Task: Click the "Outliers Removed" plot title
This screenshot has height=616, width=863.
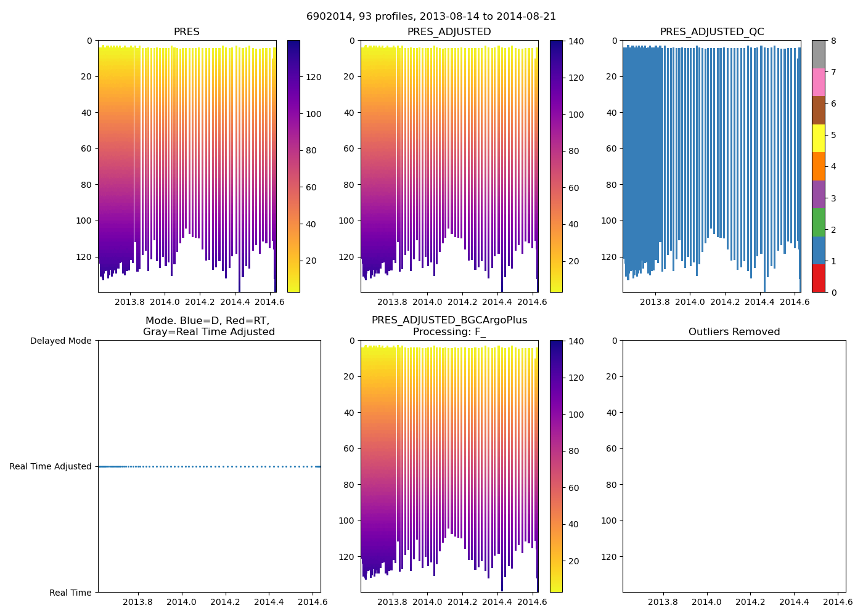Action: click(x=734, y=332)
